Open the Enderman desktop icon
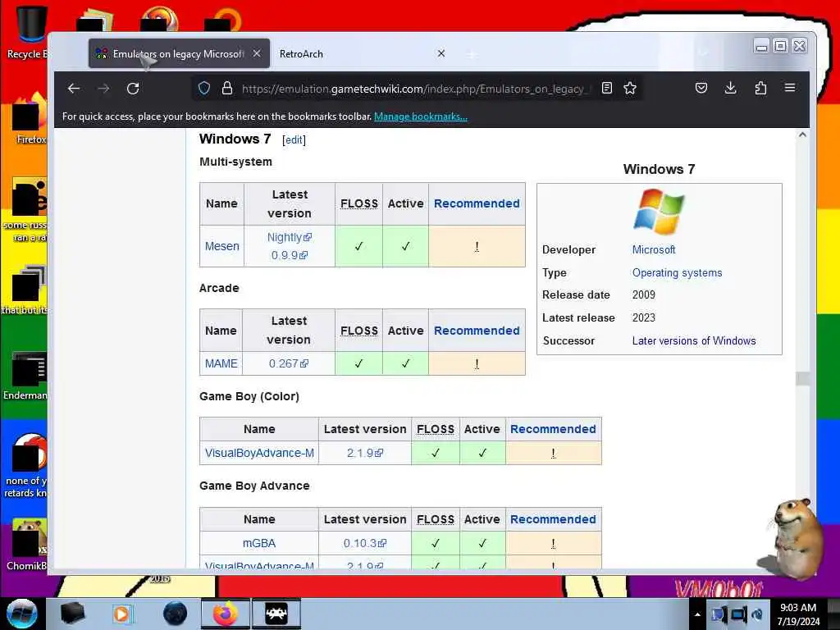The image size is (840, 630). pos(27,377)
